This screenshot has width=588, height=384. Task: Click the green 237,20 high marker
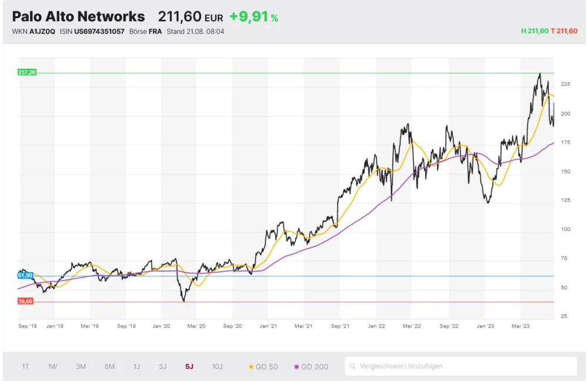[27, 72]
